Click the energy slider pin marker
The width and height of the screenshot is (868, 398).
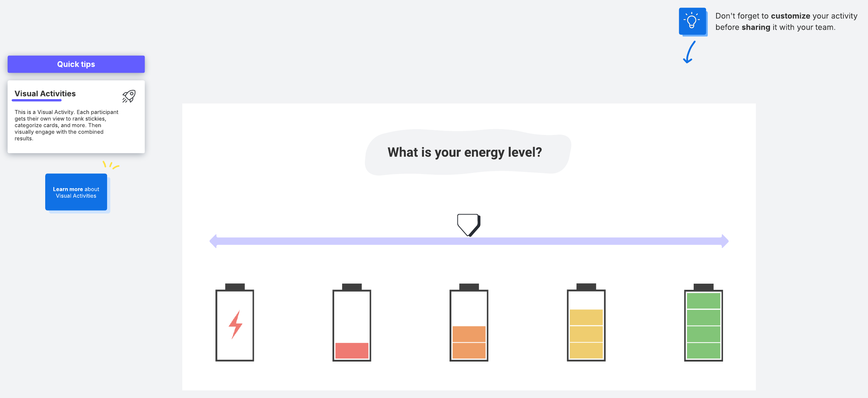468,224
